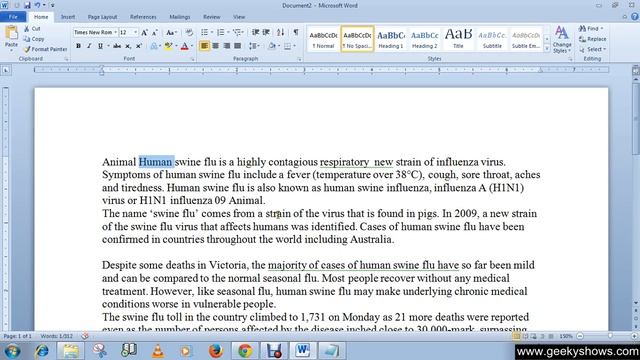This screenshot has height=360, width=640.
Task: Open the Change Styles dropdown
Action: 562,40
